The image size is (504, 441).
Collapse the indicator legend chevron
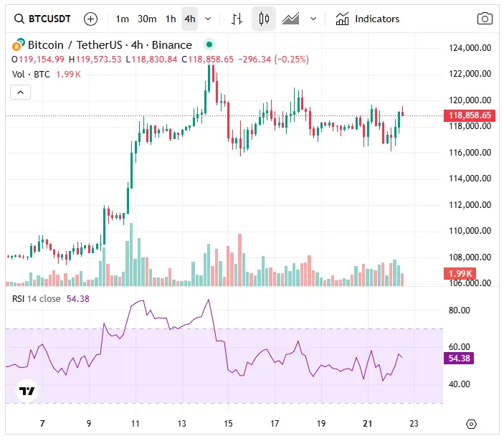pyautogui.click(x=21, y=93)
